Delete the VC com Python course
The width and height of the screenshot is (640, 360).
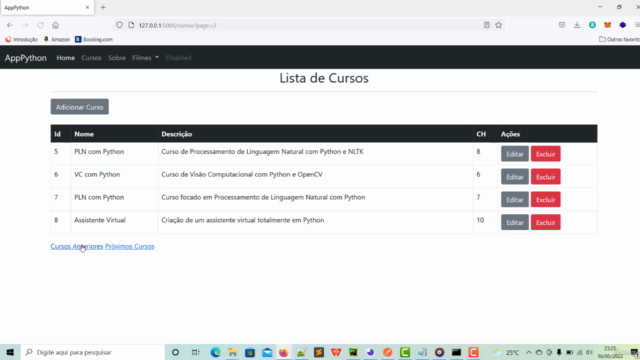click(x=546, y=177)
